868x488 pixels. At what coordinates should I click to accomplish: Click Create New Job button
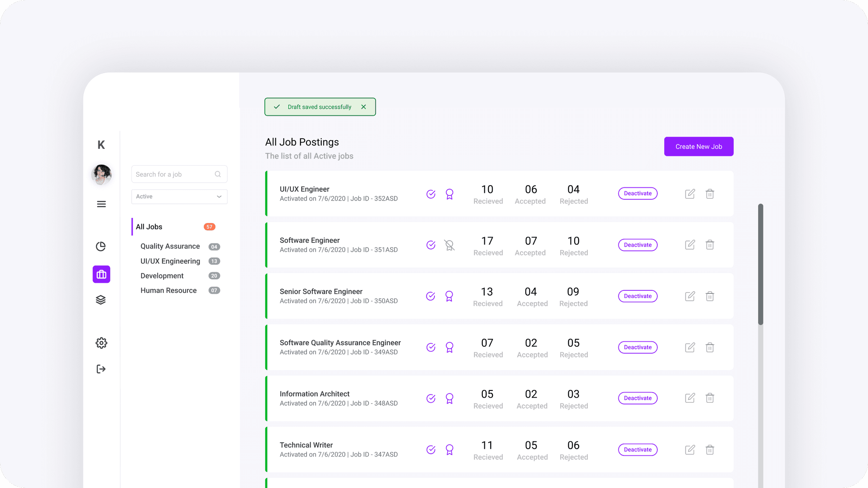point(699,146)
